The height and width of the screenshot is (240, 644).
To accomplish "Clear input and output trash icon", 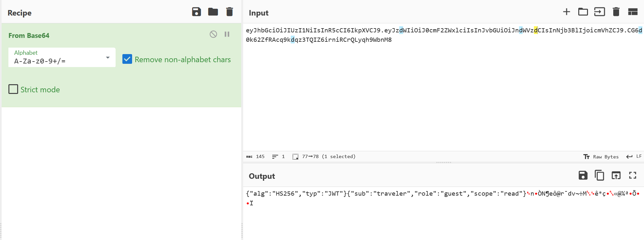I will pyautogui.click(x=616, y=12).
